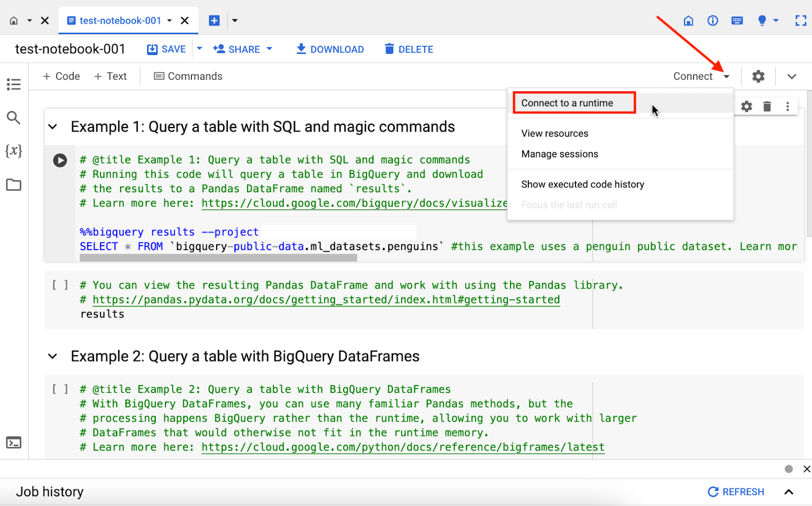812x506 pixels.
Task: Click the home tab icon
Action: click(x=14, y=21)
